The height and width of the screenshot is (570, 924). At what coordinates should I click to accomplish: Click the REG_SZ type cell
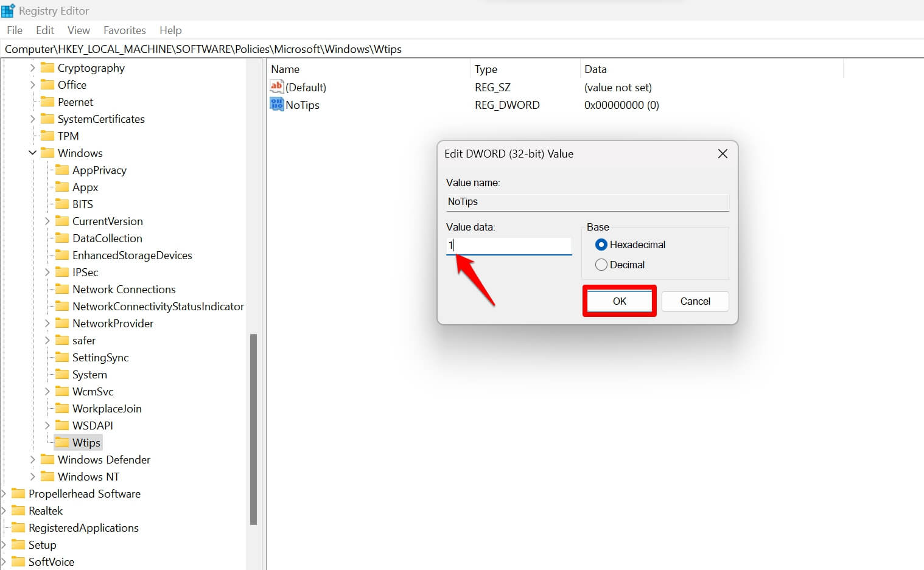[492, 87]
